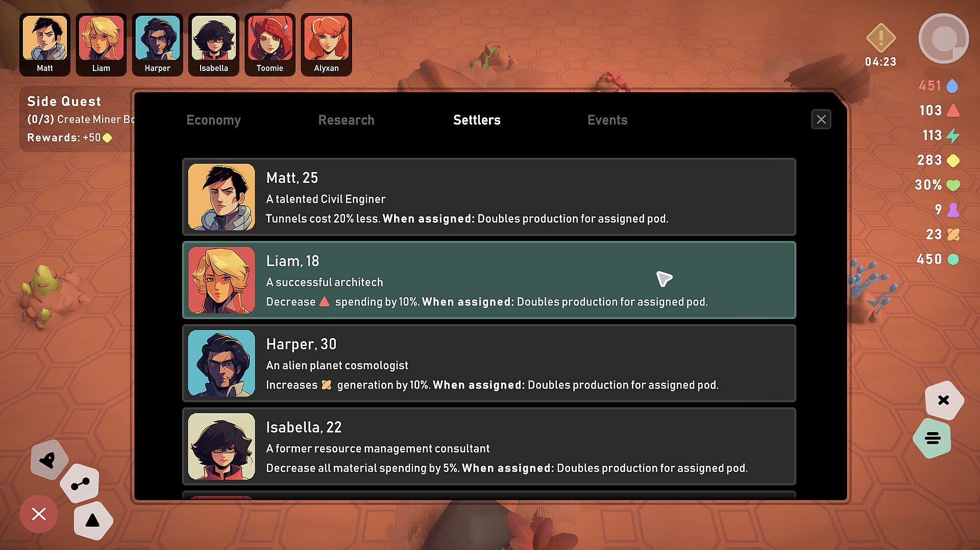Open the Research tab
Screen dimensions: 980x550
click(x=346, y=120)
